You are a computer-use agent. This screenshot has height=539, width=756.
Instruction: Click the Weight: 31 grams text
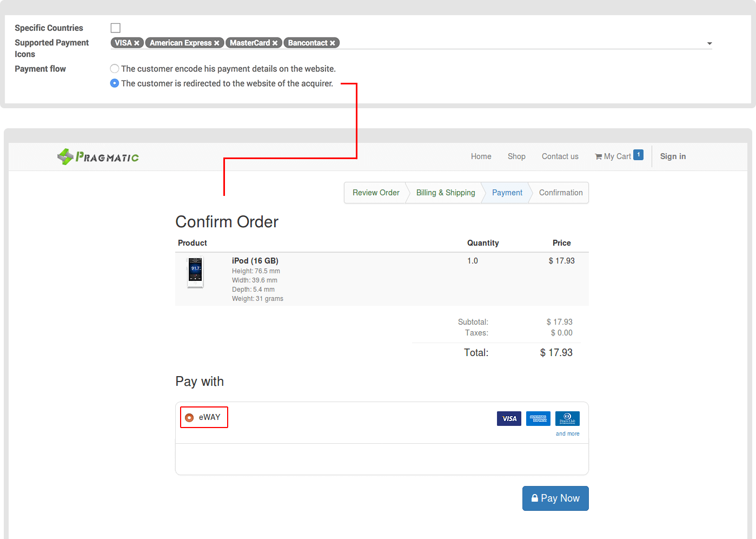point(257,299)
